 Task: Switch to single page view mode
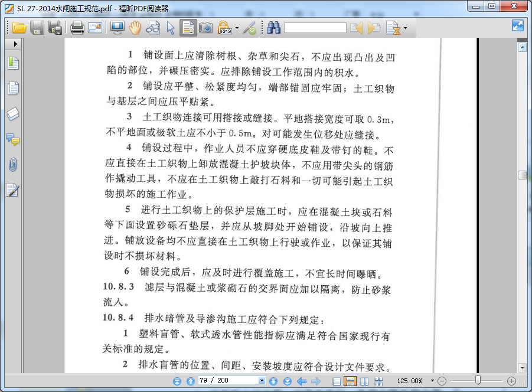coord(337,381)
